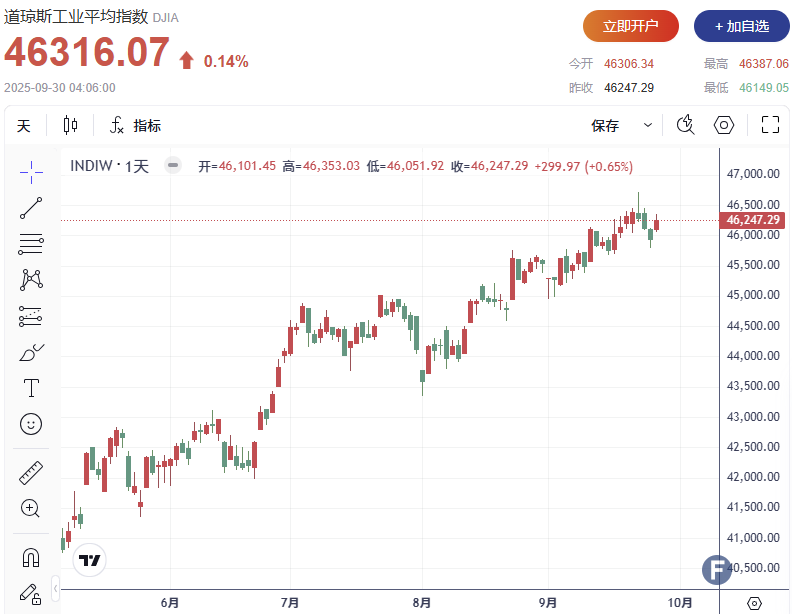
Task: Click the 低=46,051.92 low value in legend
Action: pyautogui.click(x=406, y=166)
